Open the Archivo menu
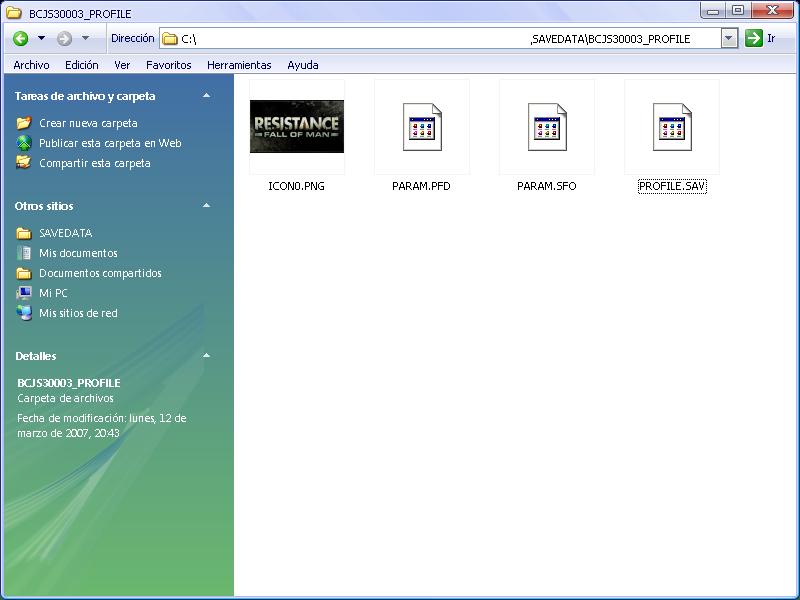The height and width of the screenshot is (600, 800). click(31, 65)
